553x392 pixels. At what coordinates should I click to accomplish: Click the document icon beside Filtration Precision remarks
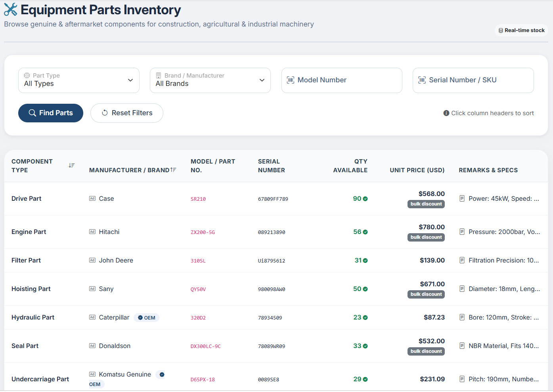pyautogui.click(x=462, y=260)
